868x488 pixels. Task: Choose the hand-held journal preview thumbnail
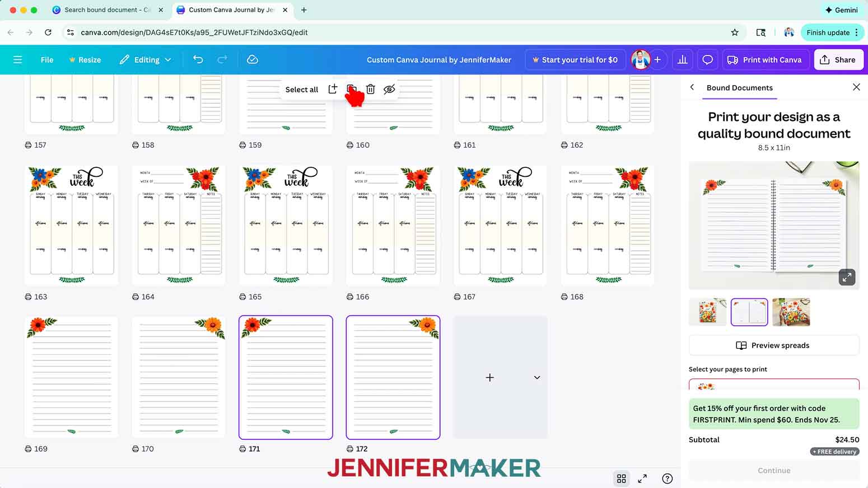[x=791, y=312]
